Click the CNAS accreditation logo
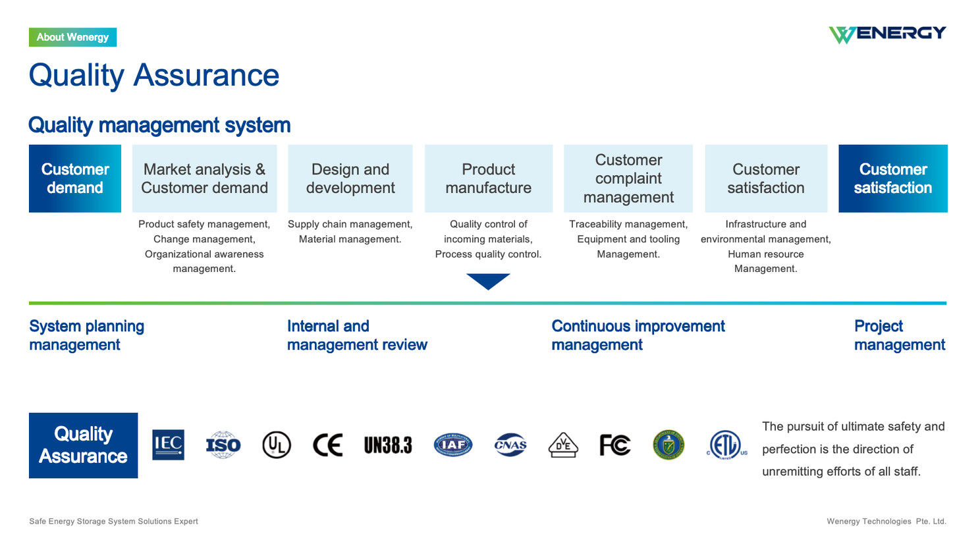980x544 pixels. click(x=510, y=445)
